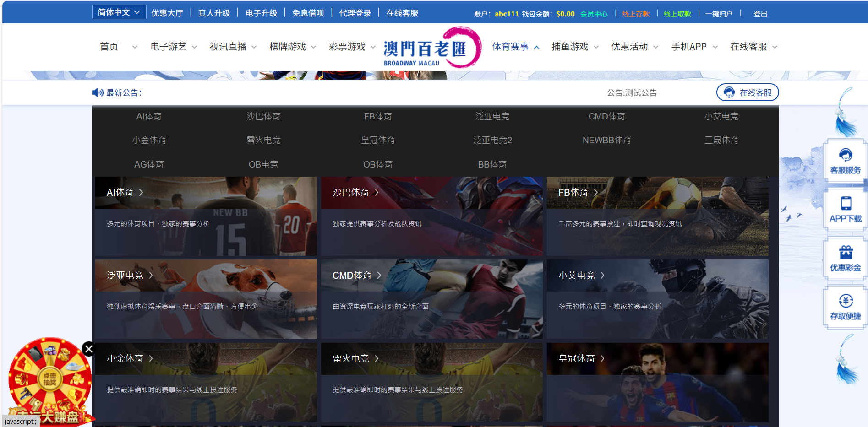Image resolution: width=868 pixels, height=427 pixels.
Task: Open the CMD体育 card arrow
Action: pos(379,276)
